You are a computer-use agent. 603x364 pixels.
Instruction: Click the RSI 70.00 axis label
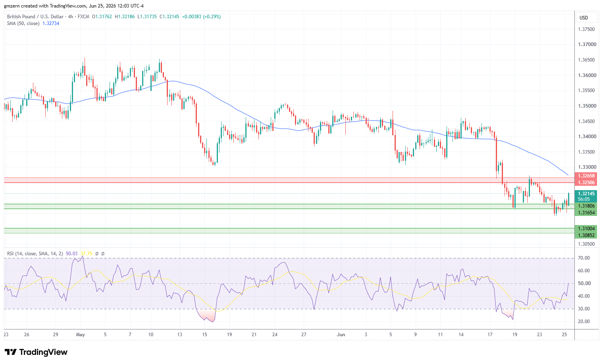pos(584,258)
